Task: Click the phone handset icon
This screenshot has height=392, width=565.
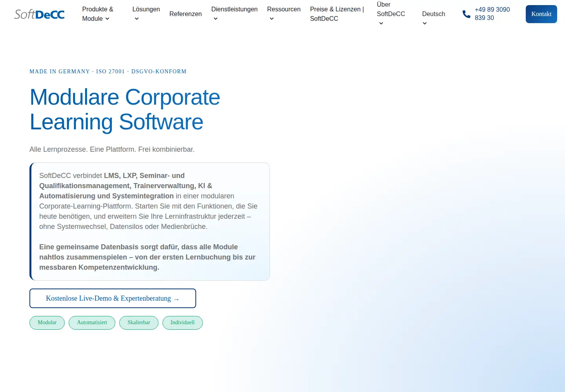Action: tap(466, 14)
